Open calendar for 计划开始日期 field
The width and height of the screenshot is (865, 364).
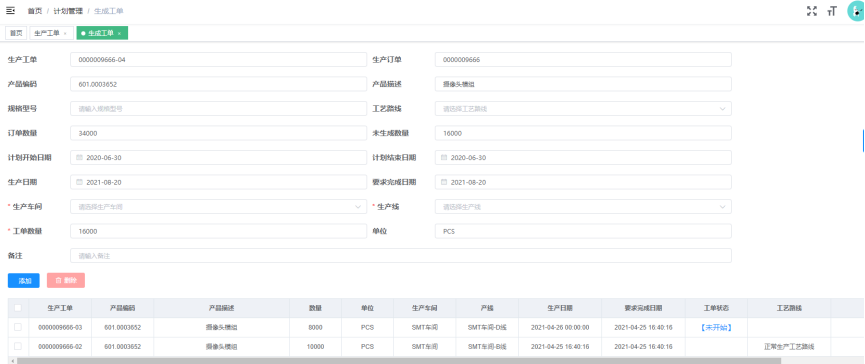[x=79, y=158]
